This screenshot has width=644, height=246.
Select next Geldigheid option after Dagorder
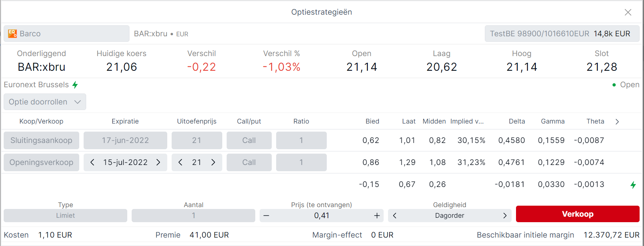505,216
